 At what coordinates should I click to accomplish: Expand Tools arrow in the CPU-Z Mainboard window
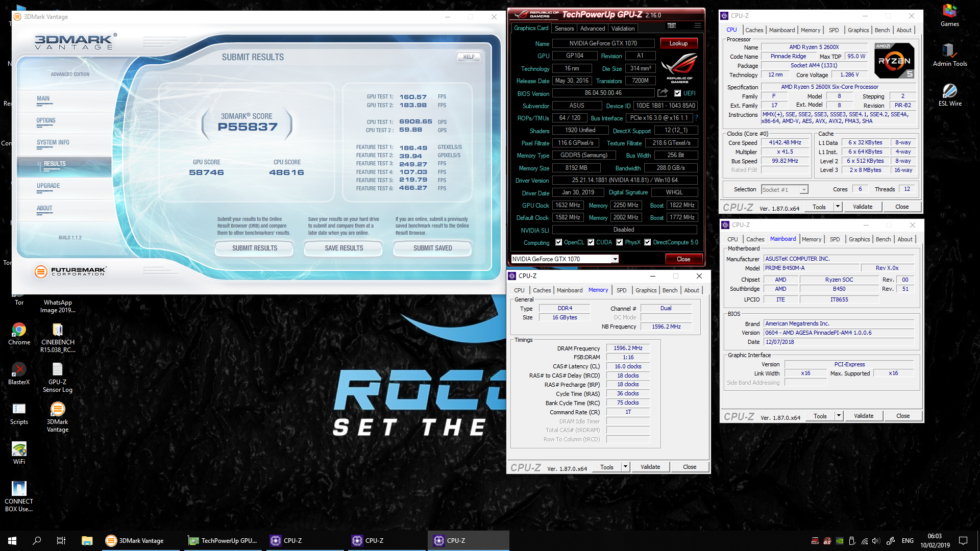coord(839,416)
